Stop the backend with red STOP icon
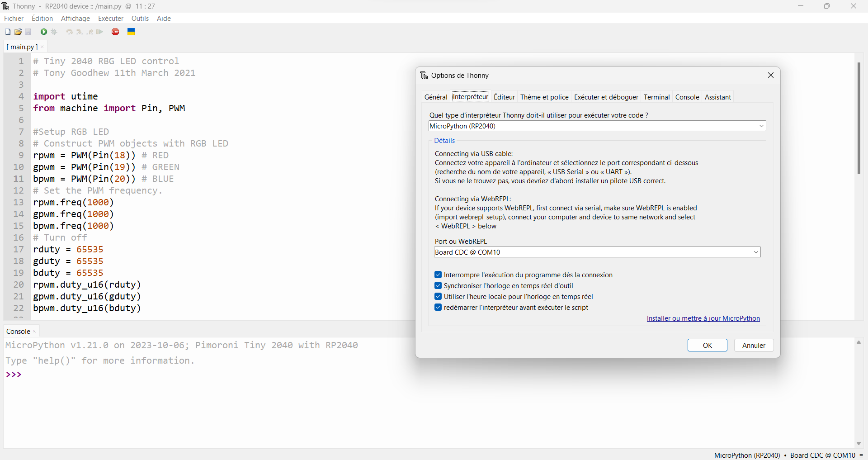The height and width of the screenshot is (460, 868). (115, 32)
